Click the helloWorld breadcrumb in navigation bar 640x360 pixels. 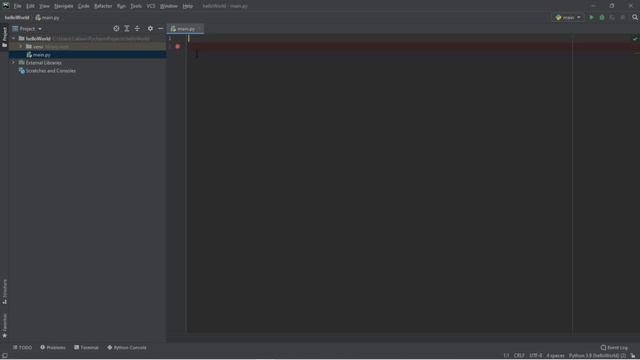coord(17,18)
